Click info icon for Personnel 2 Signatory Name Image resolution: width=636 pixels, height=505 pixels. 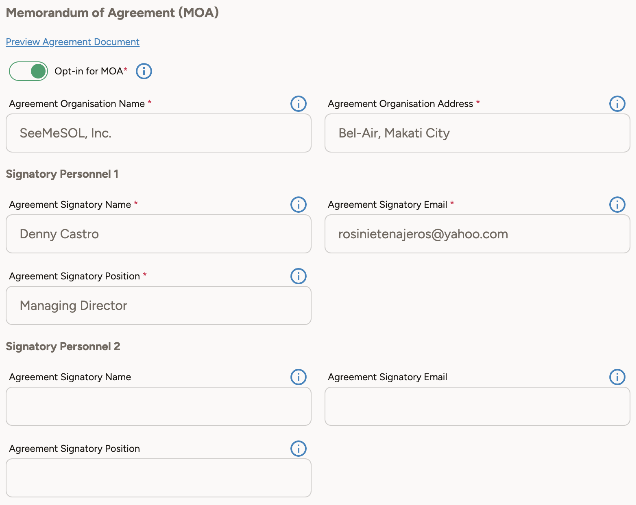click(298, 377)
